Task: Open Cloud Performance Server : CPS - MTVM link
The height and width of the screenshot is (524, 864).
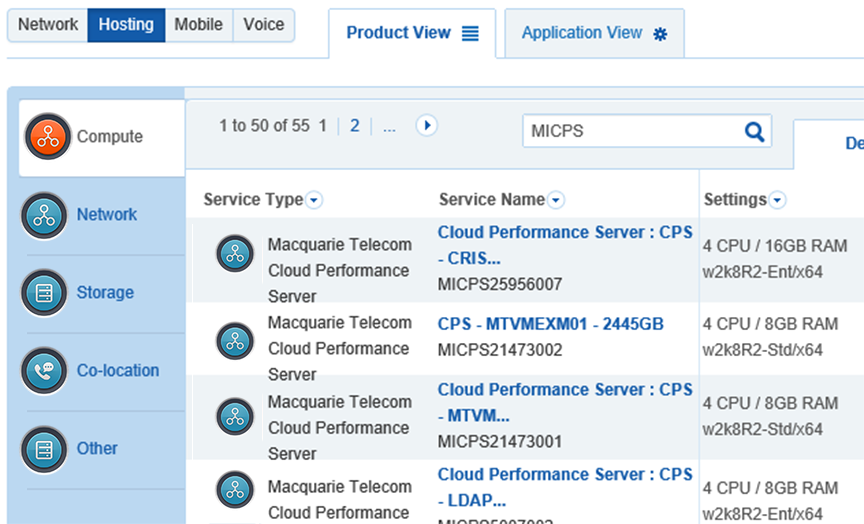Action: tap(565, 402)
